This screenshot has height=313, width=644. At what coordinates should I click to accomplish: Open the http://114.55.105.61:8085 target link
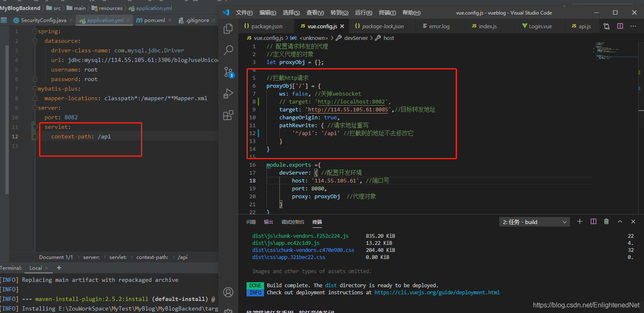tap(348, 110)
